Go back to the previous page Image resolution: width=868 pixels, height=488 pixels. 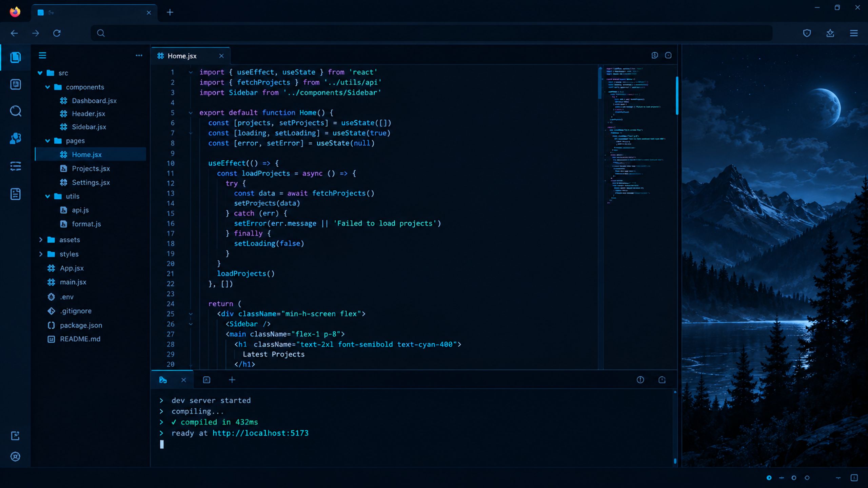tap(14, 33)
